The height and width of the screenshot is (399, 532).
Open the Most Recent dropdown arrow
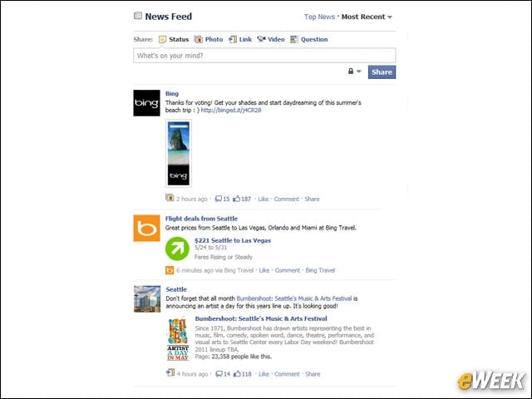pyautogui.click(x=390, y=17)
